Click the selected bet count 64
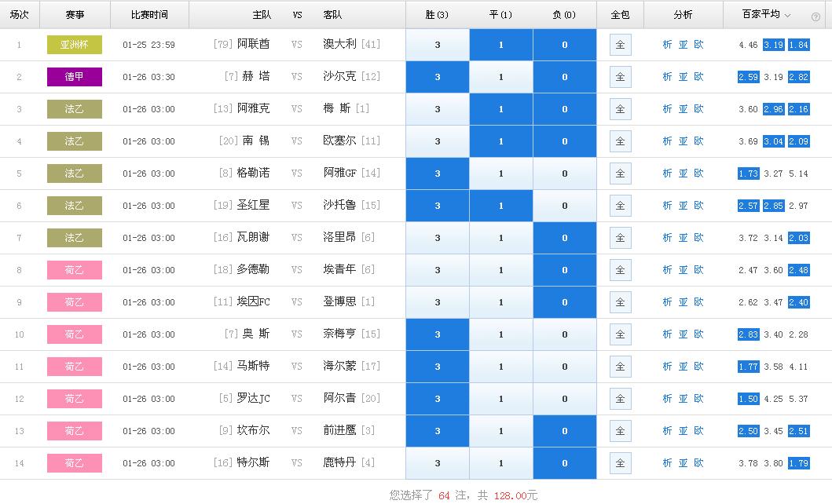 pos(444,495)
